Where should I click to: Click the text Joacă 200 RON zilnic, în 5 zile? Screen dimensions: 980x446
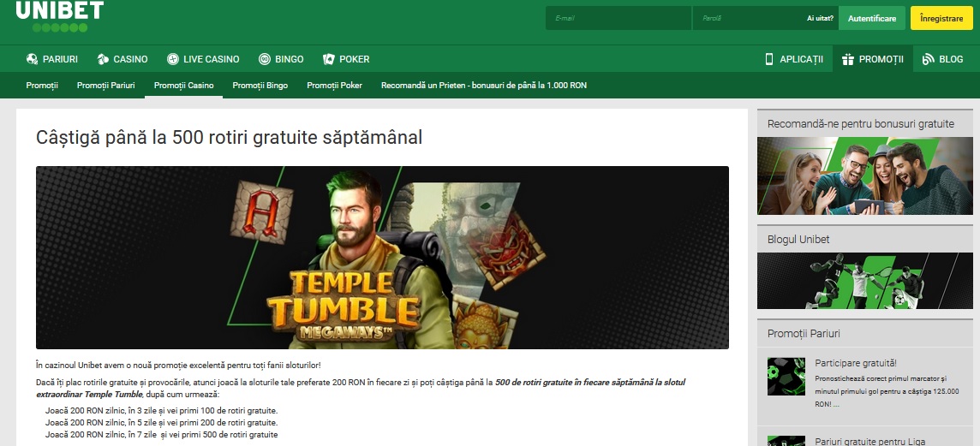pos(161,422)
